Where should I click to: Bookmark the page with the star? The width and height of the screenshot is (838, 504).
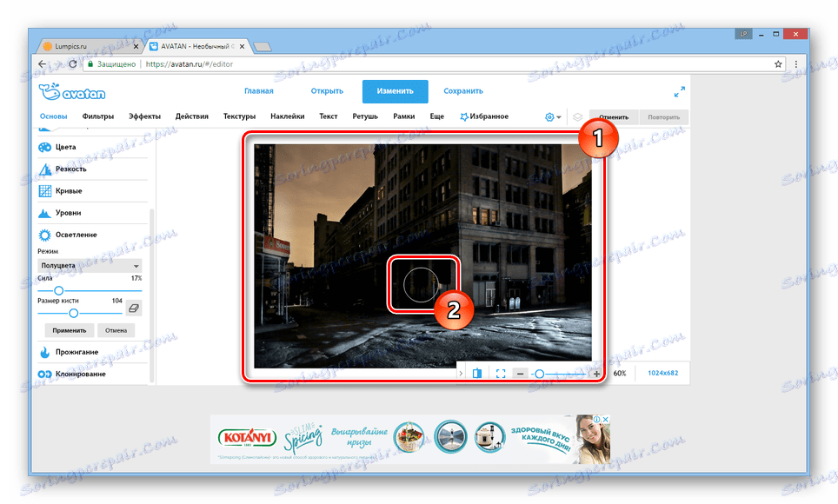tap(778, 64)
